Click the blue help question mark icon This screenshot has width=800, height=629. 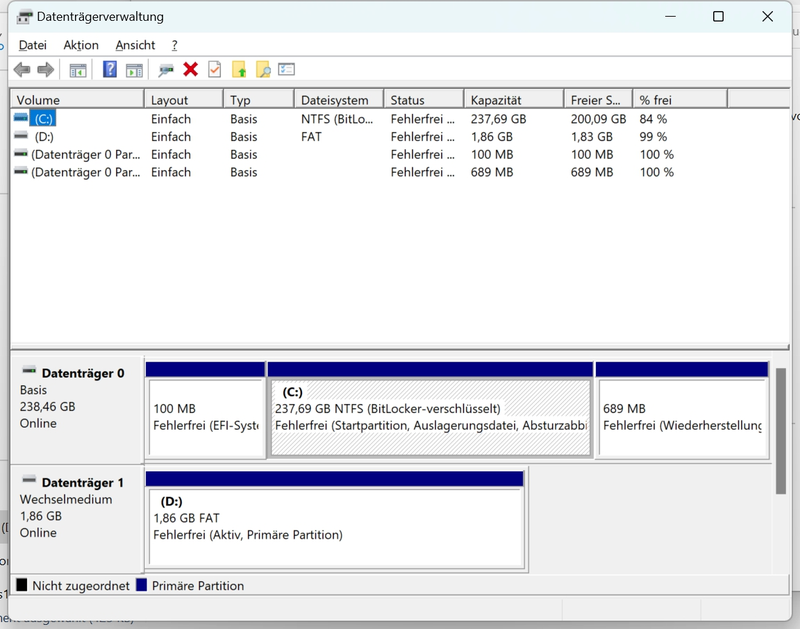tap(110, 70)
